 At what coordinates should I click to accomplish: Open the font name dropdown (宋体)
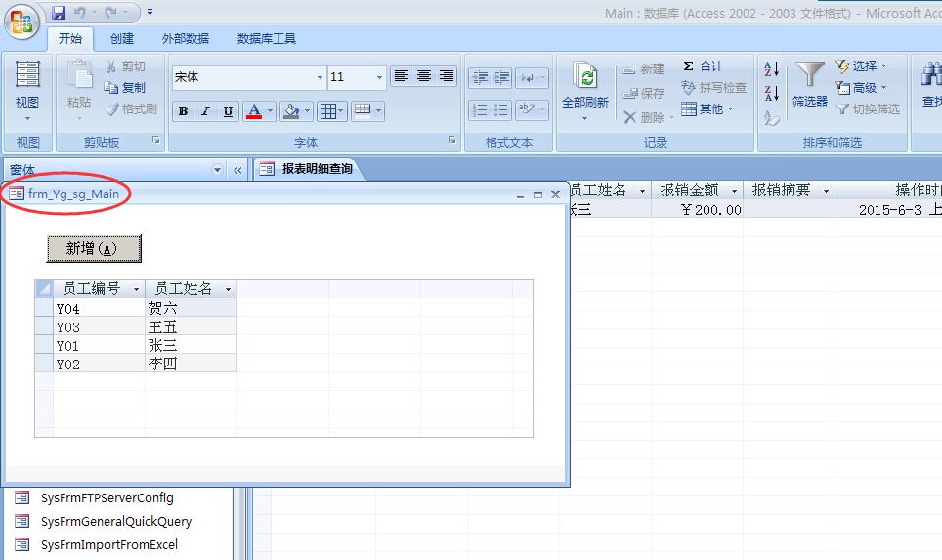coord(320,77)
